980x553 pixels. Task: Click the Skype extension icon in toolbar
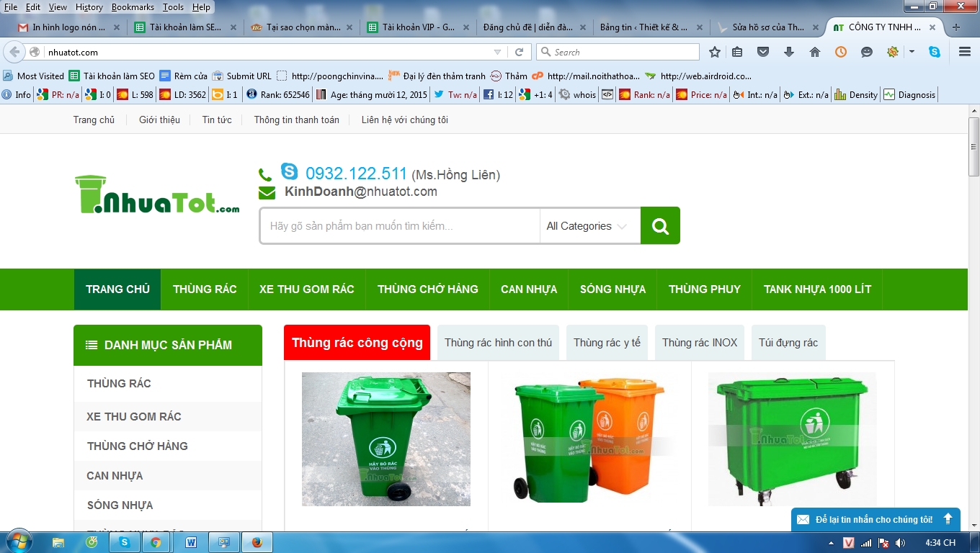[935, 52]
